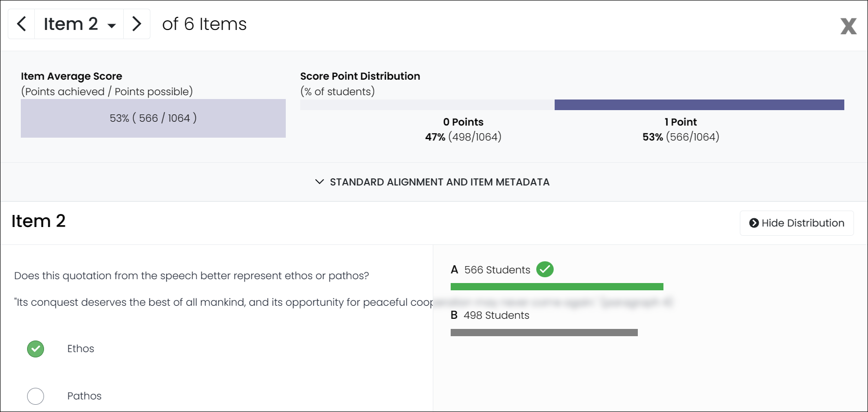The height and width of the screenshot is (412, 868).
Task: Click the green check on the Ethos option
Action: [x=35, y=348]
